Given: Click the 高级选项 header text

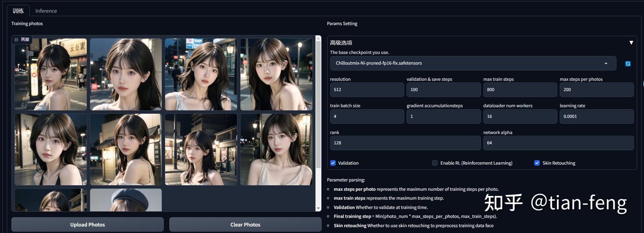Looking at the screenshot, I should [x=341, y=43].
